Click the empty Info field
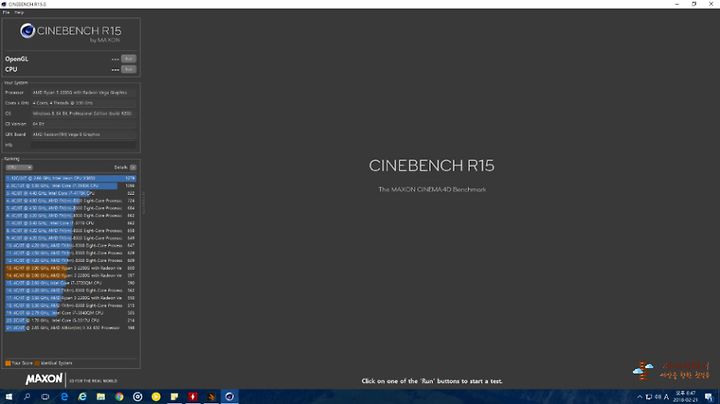 [84, 145]
